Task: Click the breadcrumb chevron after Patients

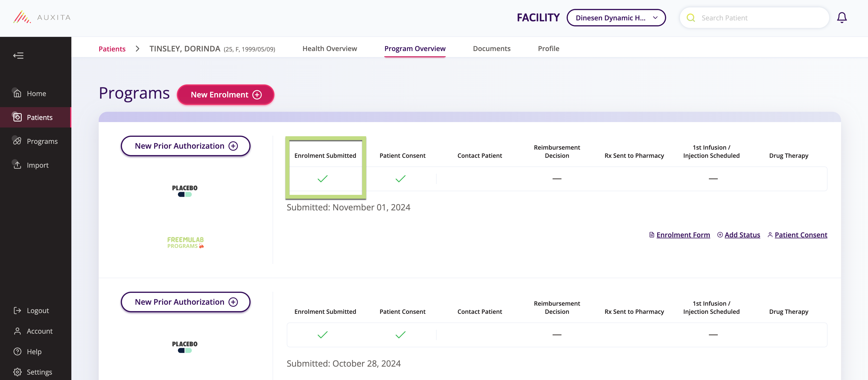Action: coord(137,49)
